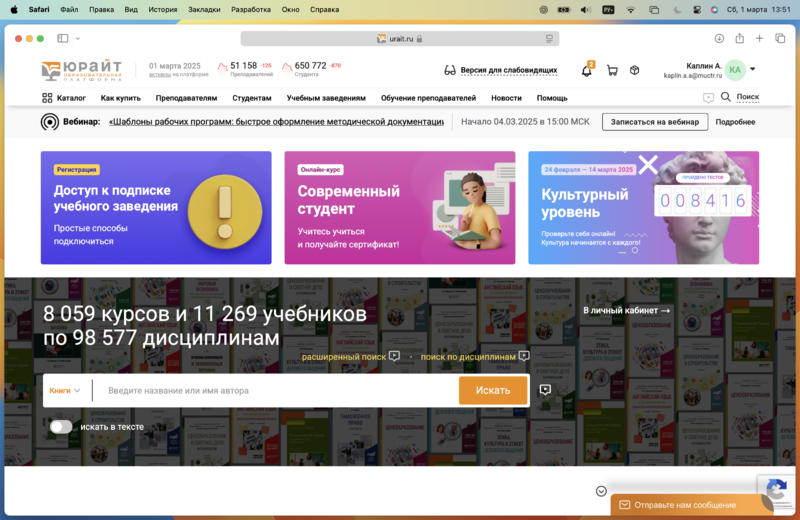Open Safari's tab overview icon

click(779, 38)
